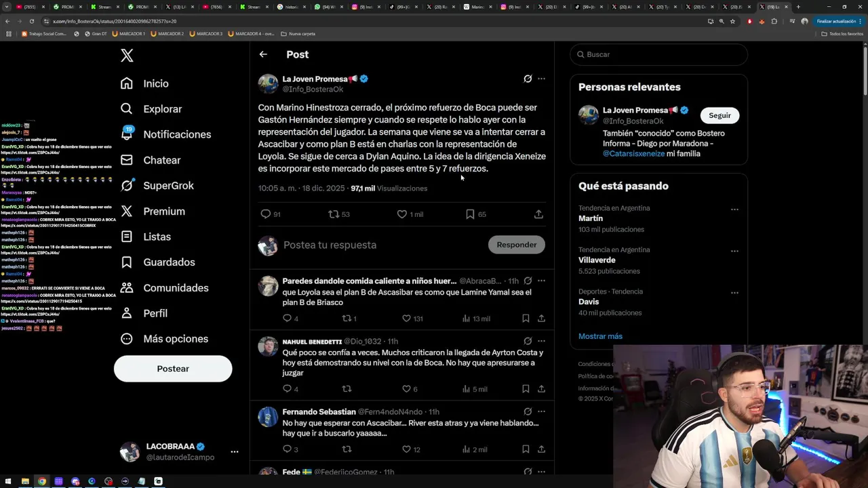
Task: Go to Inicio home page
Action: [x=144, y=83]
